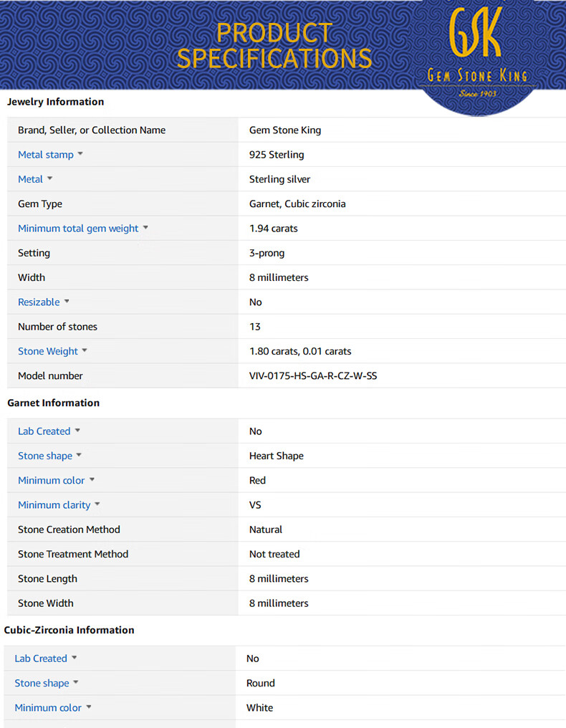Click Lab Created under Cubic-Zirconia Information

[41, 658]
